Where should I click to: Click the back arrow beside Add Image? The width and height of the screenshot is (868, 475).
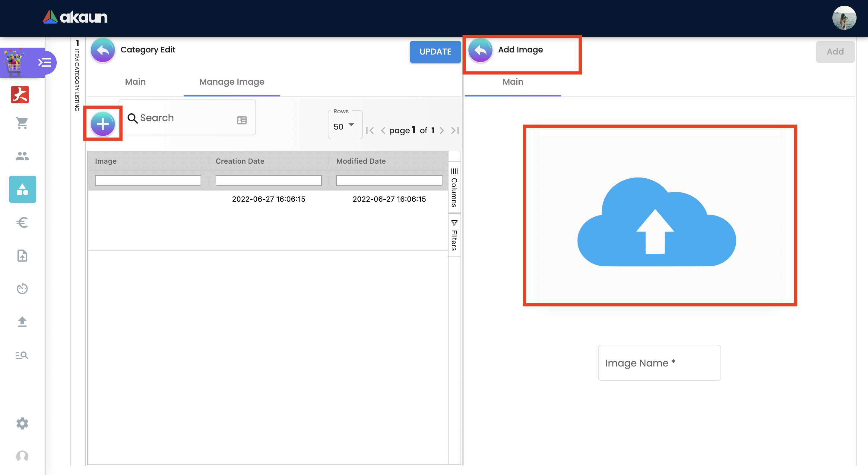(x=480, y=51)
